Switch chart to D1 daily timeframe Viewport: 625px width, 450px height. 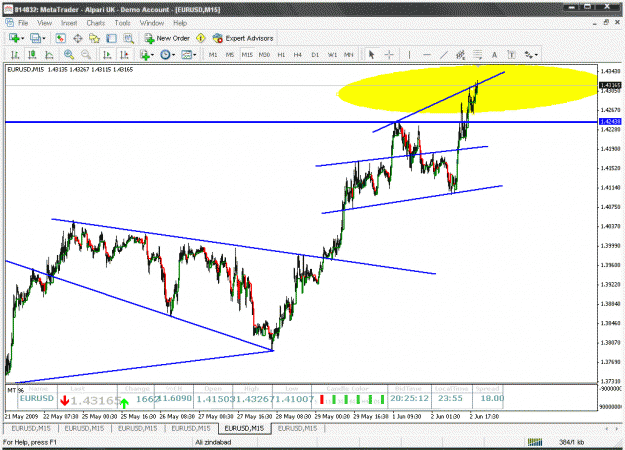[x=315, y=55]
